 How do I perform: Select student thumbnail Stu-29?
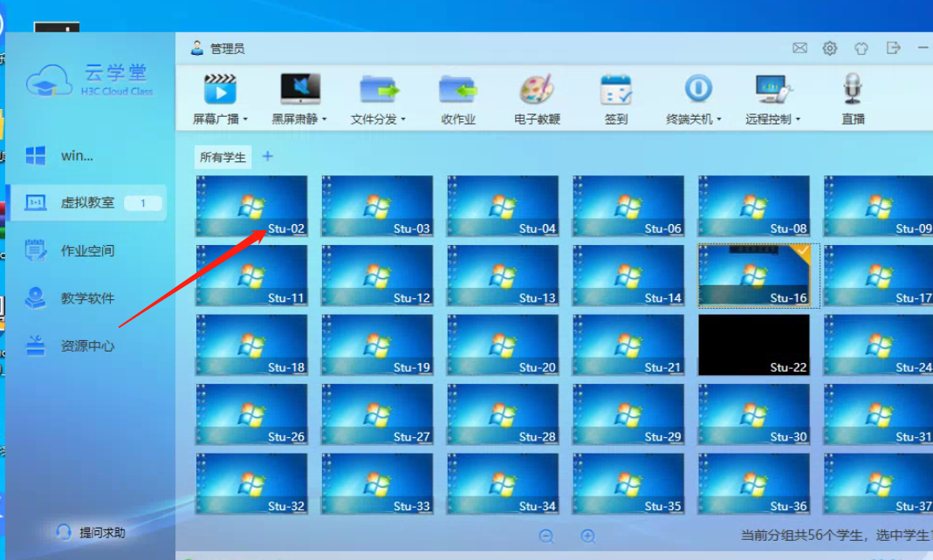[x=628, y=414]
